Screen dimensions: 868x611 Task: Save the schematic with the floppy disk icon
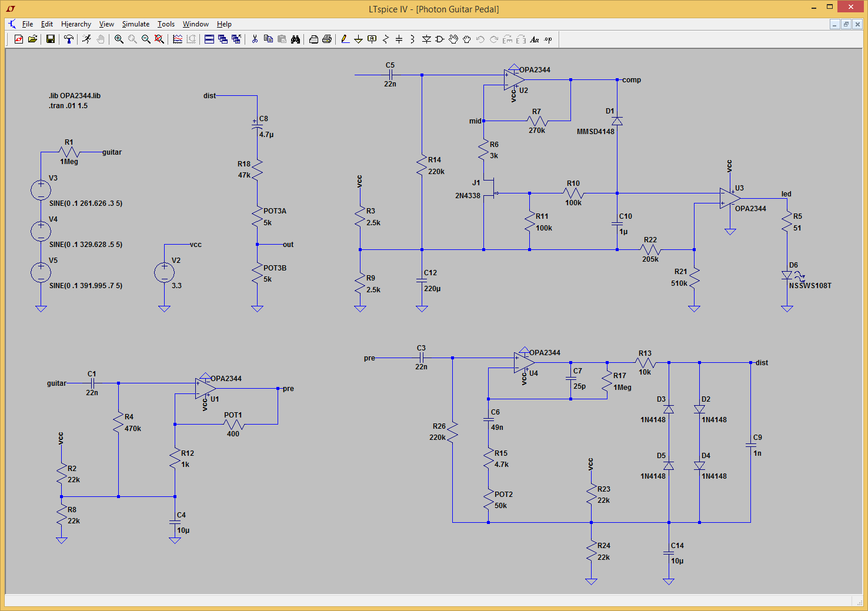pos(51,39)
